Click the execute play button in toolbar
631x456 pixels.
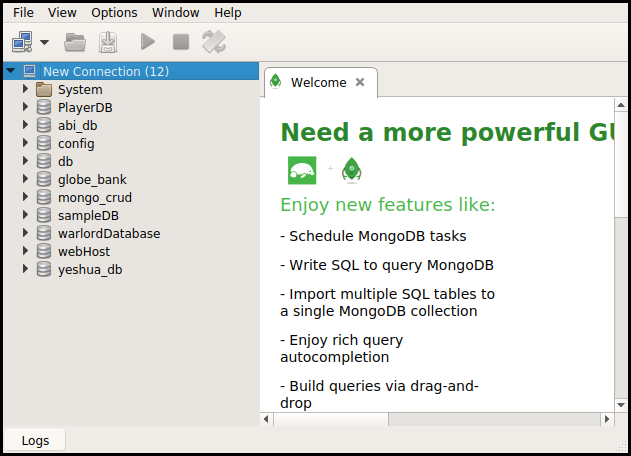[148, 42]
